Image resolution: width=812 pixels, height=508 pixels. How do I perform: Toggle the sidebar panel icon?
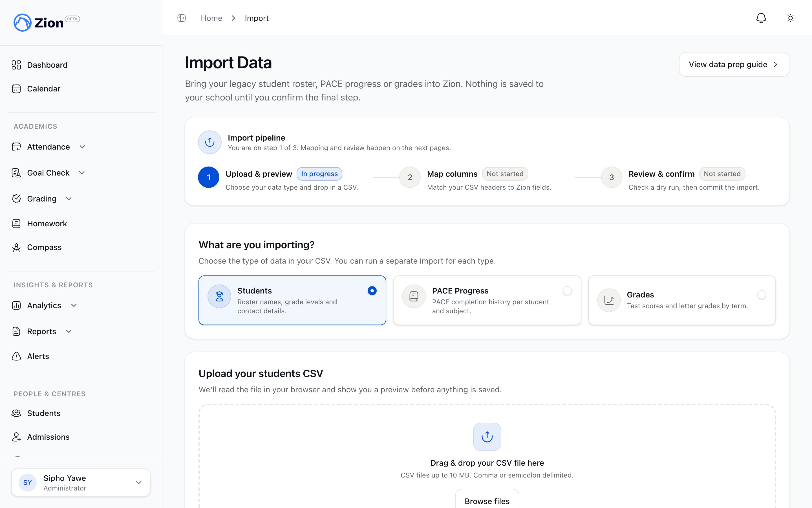click(x=182, y=18)
